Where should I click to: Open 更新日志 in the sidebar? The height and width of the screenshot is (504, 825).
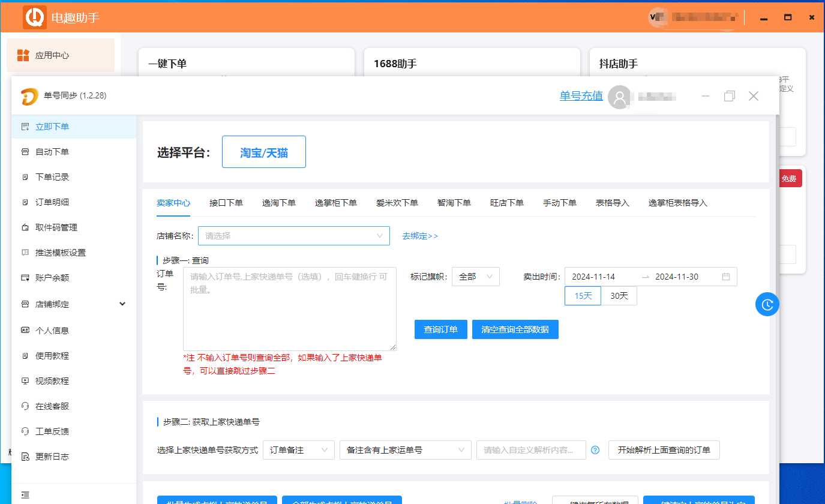(73, 457)
